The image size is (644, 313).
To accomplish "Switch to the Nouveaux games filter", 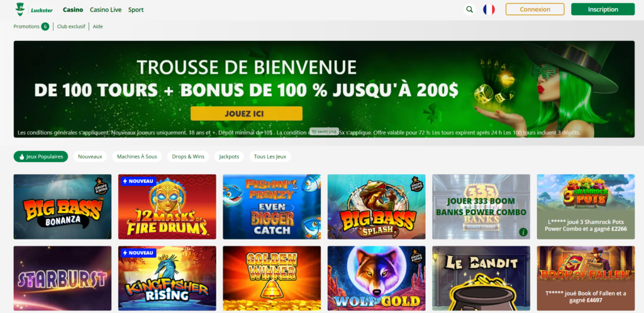I will (x=90, y=156).
